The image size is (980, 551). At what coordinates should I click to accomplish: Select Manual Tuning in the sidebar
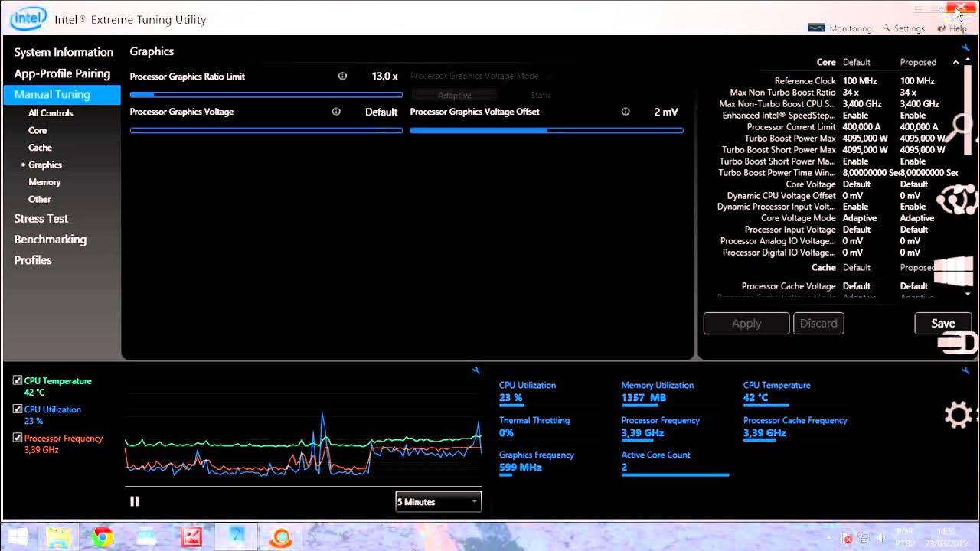pos(62,95)
